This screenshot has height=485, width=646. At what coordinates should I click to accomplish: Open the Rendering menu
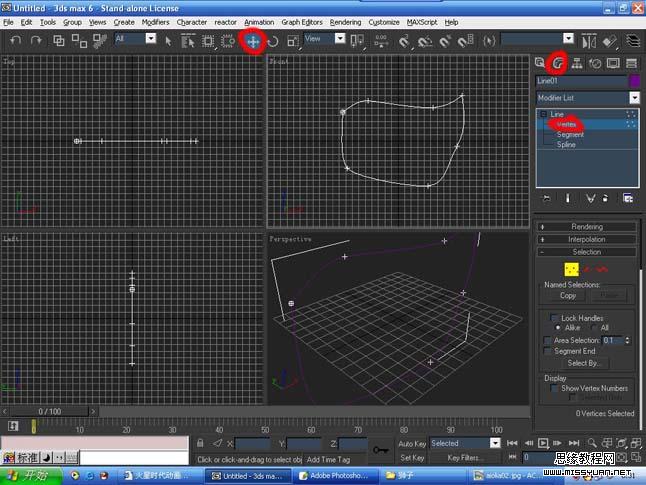click(345, 22)
